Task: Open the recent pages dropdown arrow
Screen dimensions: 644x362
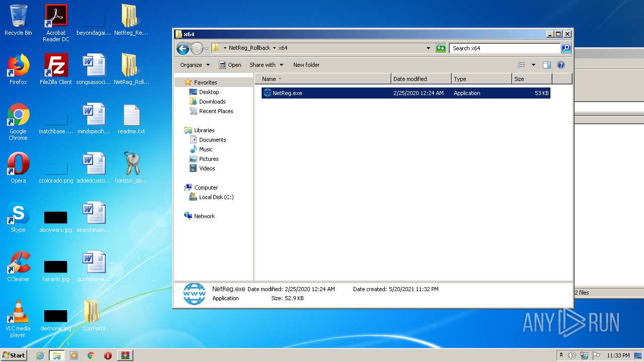Action: point(206,49)
